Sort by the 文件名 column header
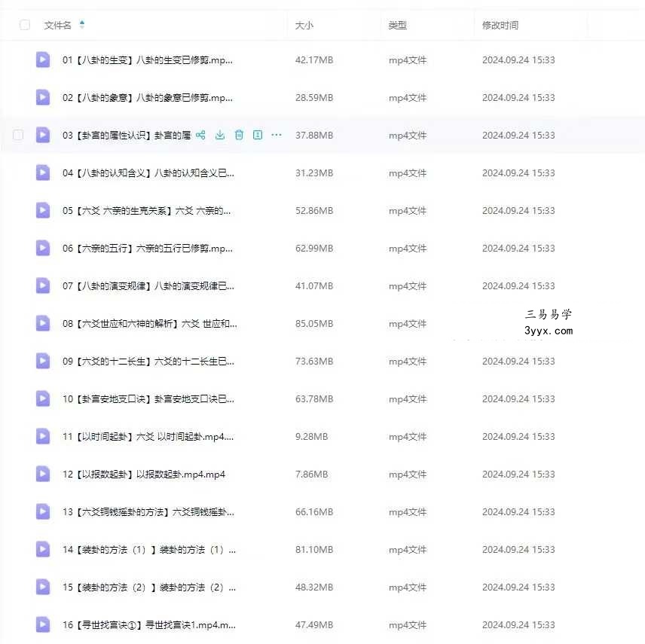 point(57,25)
